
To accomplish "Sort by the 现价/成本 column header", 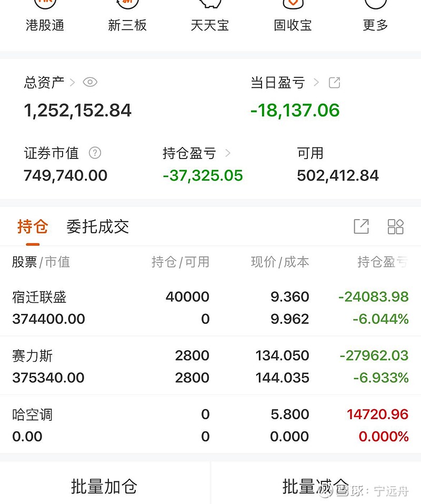I will pos(279,262).
